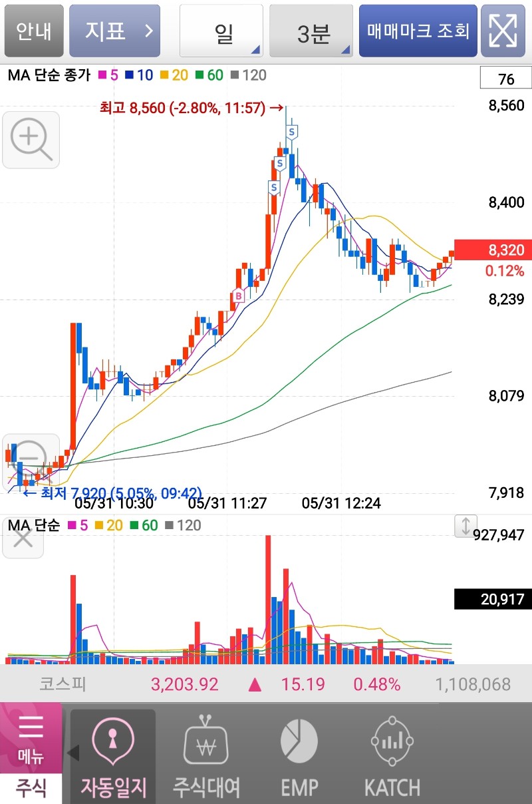Tap the 안내 guide button
The image size is (532, 804).
coord(34,31)
